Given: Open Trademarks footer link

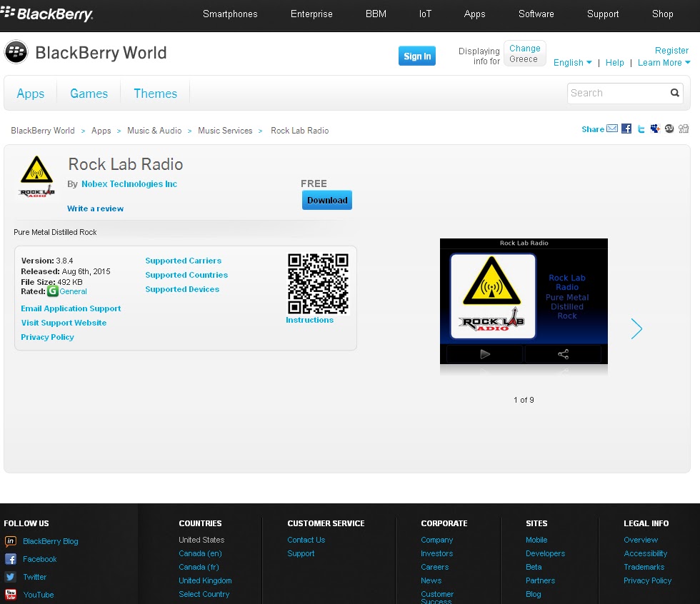Looking at the screenshot, I should tap(644, 567).
